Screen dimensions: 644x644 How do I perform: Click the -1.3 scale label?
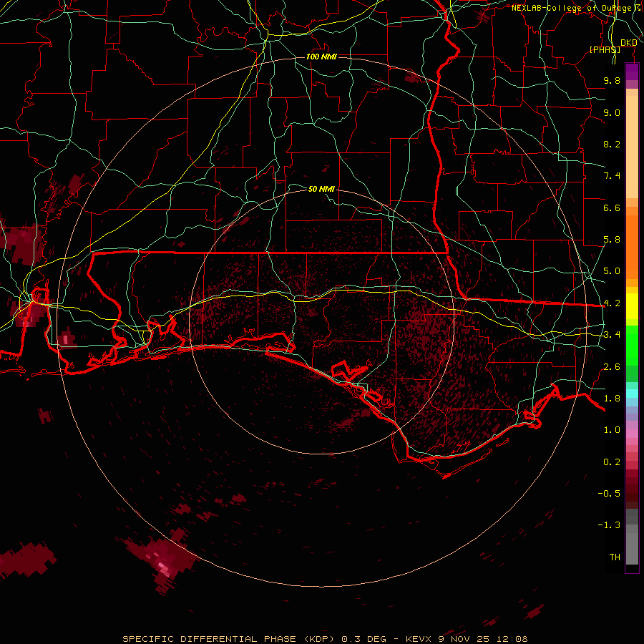609,525
